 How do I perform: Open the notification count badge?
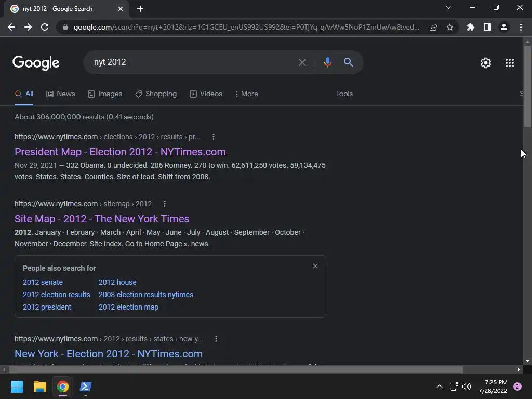[517, 387]
